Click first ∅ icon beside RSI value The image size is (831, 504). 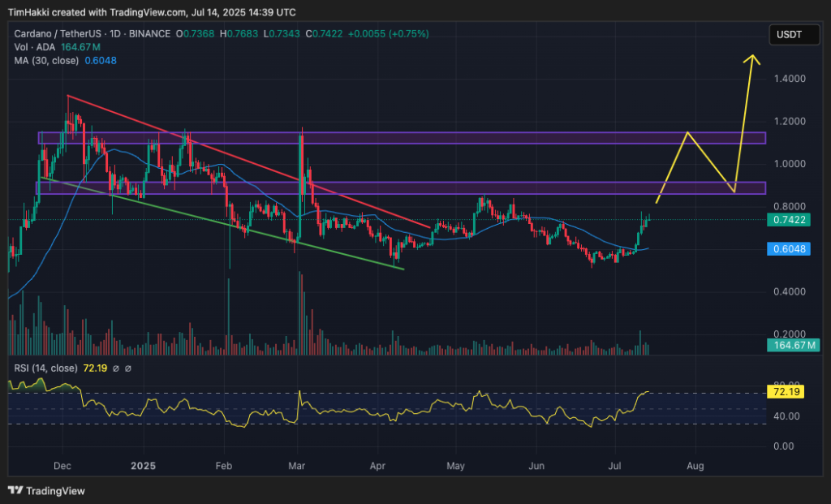(116, 368)
